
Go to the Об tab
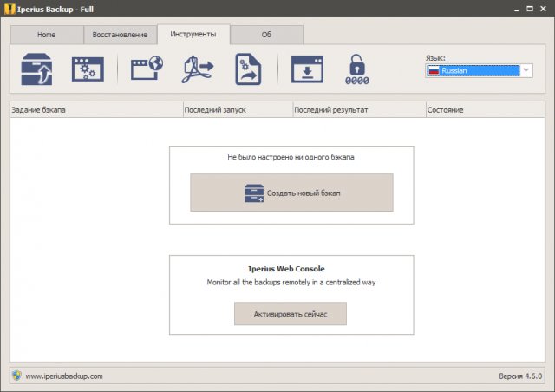click(x=266, y=35)
